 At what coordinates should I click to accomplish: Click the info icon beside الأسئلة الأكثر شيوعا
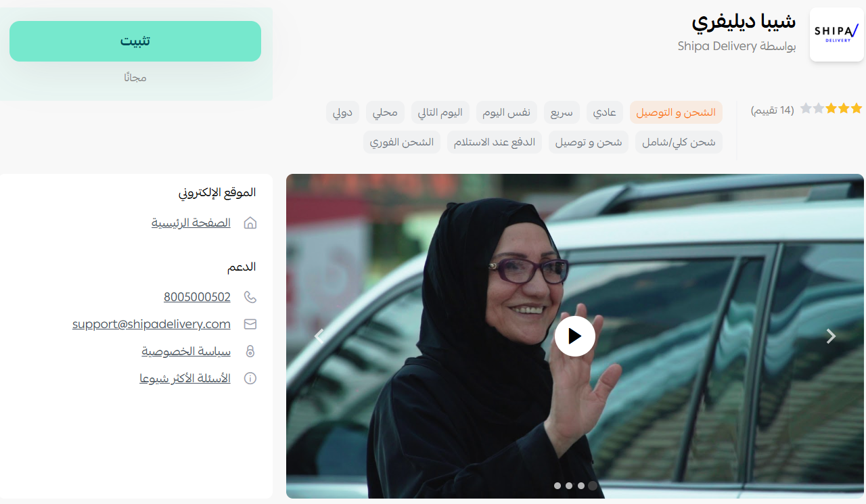pos(250,378)
